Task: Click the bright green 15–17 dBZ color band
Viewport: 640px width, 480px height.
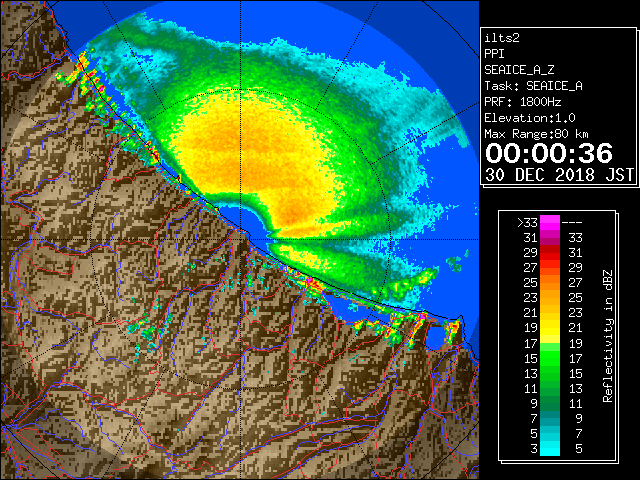Action: coord(550,358)
